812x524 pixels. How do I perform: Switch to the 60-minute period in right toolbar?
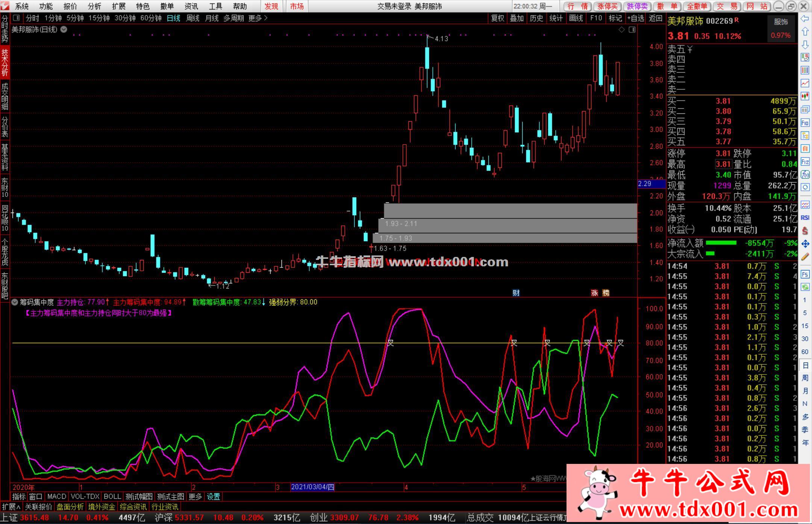tap(805, 352)
